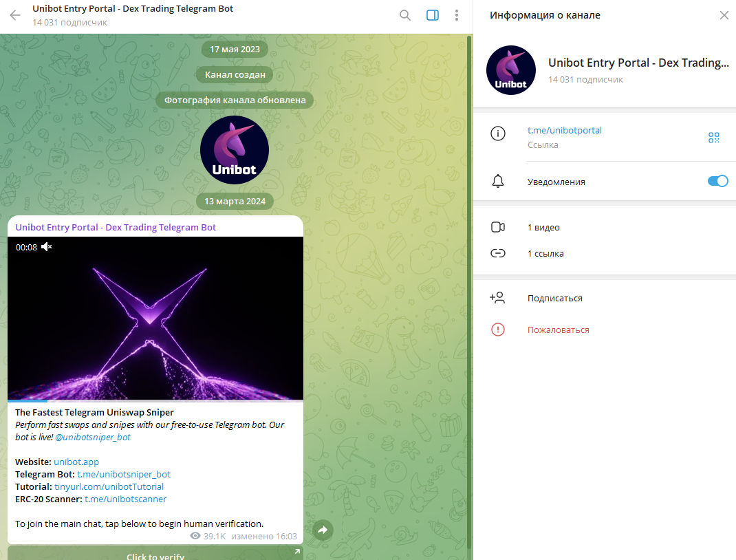Open the t.me/unibotportal link
This screenshot has width=736, height=560.
click(x=564, y=131)
